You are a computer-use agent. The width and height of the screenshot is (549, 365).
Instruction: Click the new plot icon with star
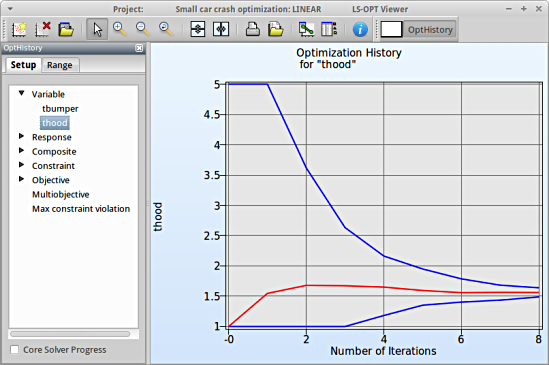point(19,29)
